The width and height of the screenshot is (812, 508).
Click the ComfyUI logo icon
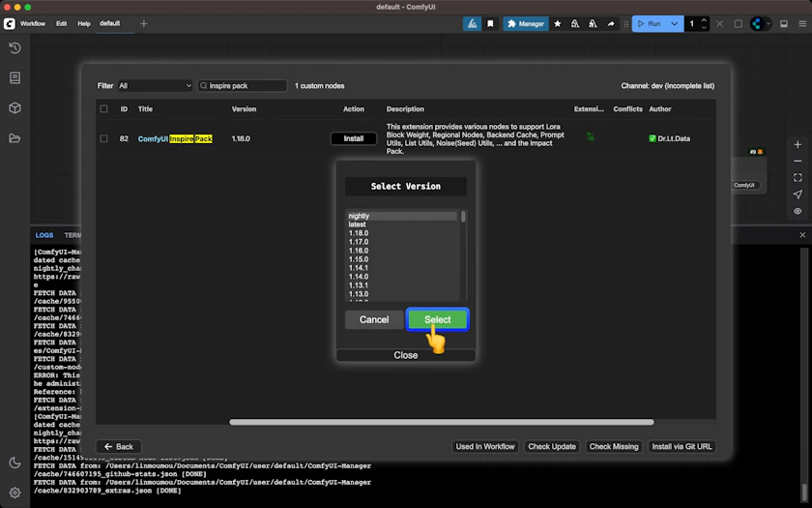[x=10, y=23]
